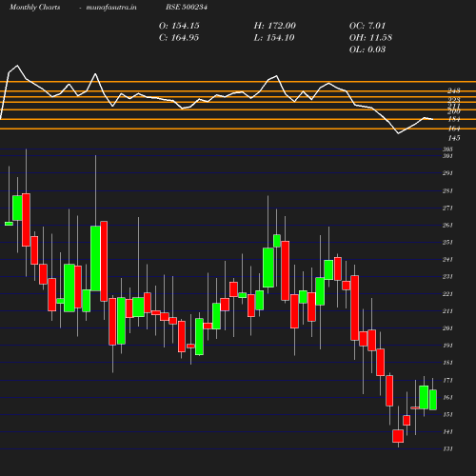476x476 pixels.
Task: Select the 301 price axis label
Action: click(447, 156)
